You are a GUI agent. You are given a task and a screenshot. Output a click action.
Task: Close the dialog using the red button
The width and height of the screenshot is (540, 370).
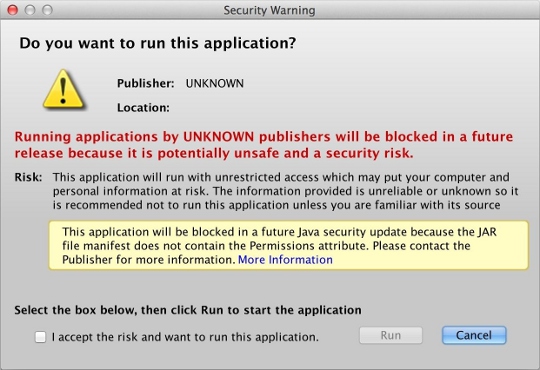(x=12, y=10)
